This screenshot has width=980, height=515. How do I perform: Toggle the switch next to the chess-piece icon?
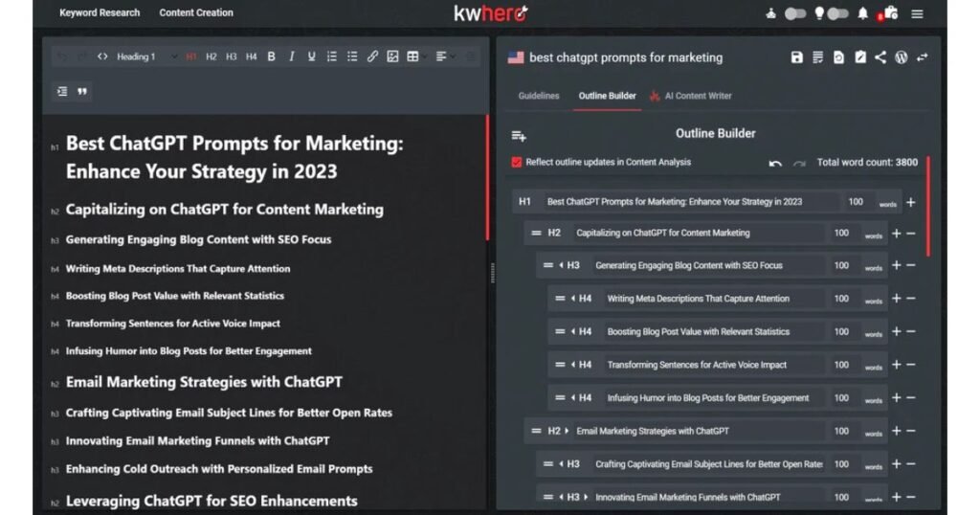pos(795,13)
